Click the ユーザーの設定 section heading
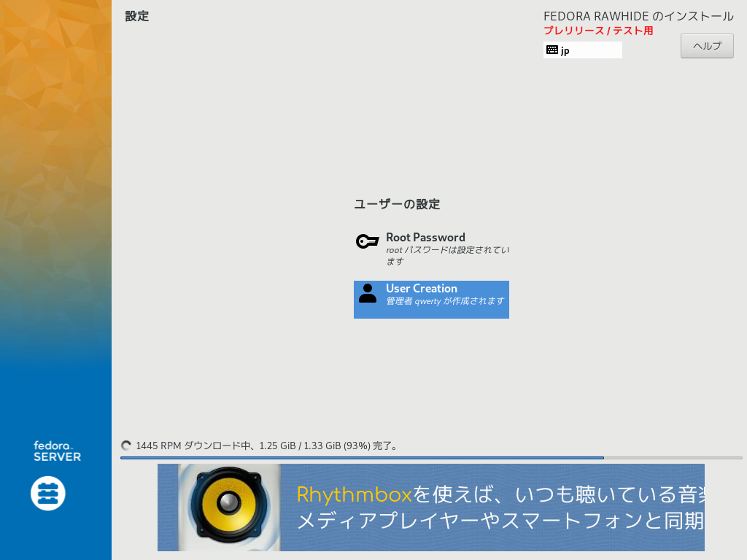The image size is (747, 560). pos(397,204)
